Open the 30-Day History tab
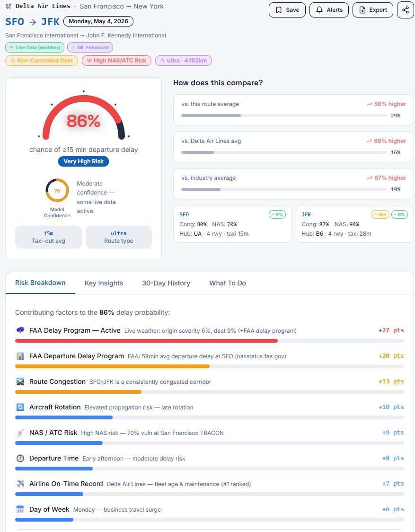Image resolution: width=415 pixels, height=532 pixels. pos(166,283)
